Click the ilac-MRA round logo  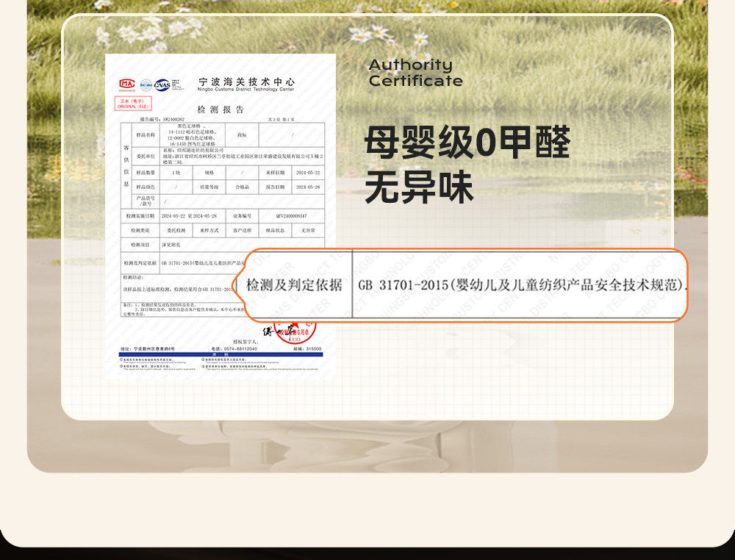(146, 85)
